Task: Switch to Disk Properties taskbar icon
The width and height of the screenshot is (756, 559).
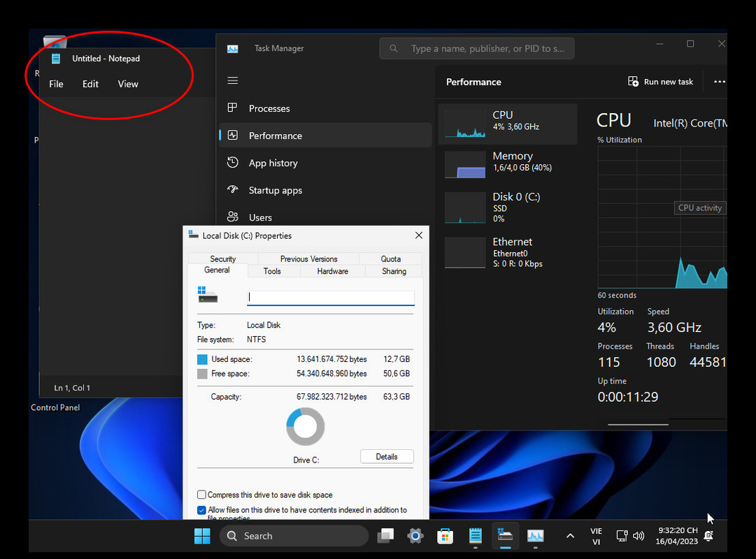Action: pos(505,536)
